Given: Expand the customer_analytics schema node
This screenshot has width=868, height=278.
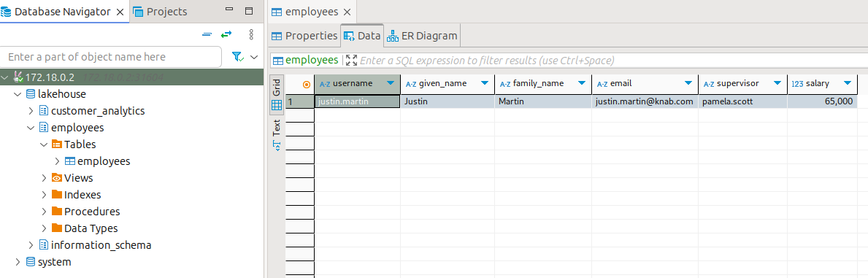Looking at the screenshot, I should point(31,111).
